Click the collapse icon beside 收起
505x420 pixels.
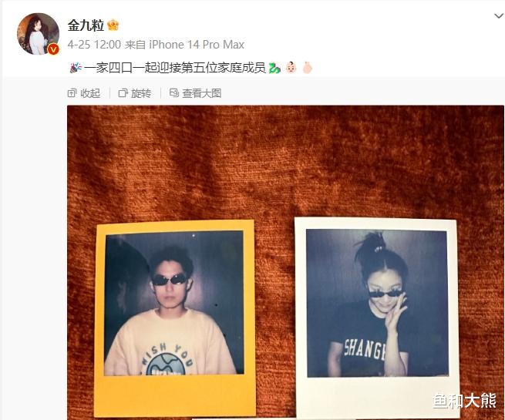click(x=72, y=93)
